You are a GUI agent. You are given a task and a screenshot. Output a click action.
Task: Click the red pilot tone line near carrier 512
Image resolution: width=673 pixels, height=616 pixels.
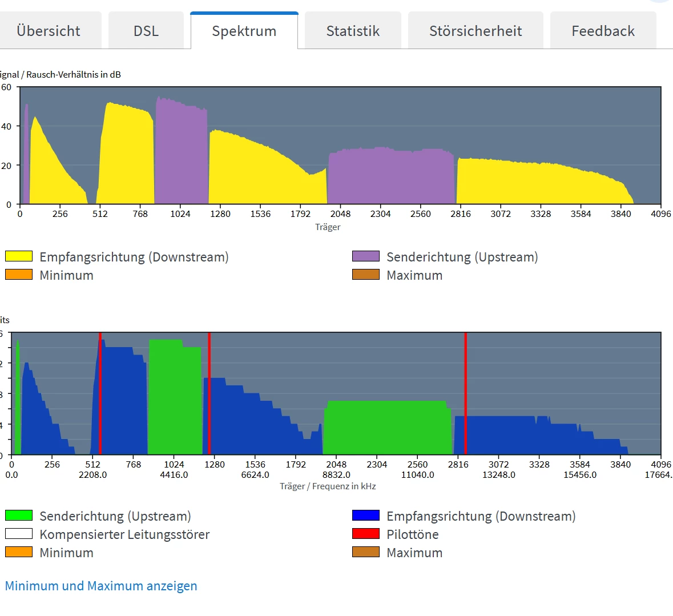[x=100, y=393]
